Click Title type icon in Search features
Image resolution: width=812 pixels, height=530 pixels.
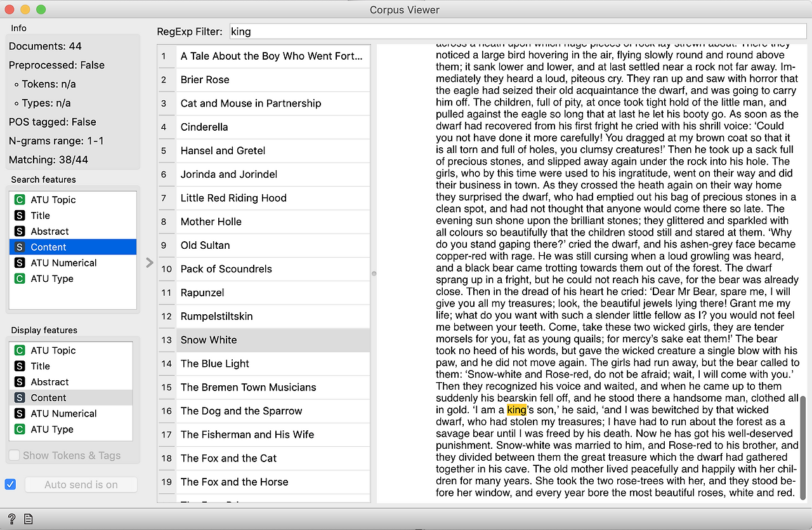(x=20, y=215)
